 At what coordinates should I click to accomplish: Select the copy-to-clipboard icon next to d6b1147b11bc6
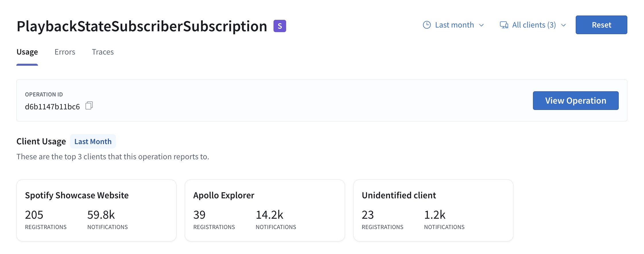pyautogui.click(x=89, y=106)
